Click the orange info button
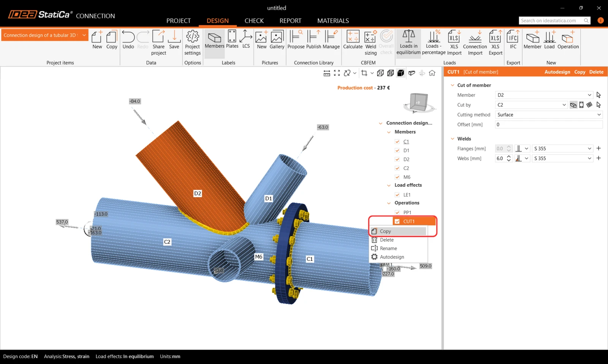Viewport: 608px width, 364px height. click(600, 20)
